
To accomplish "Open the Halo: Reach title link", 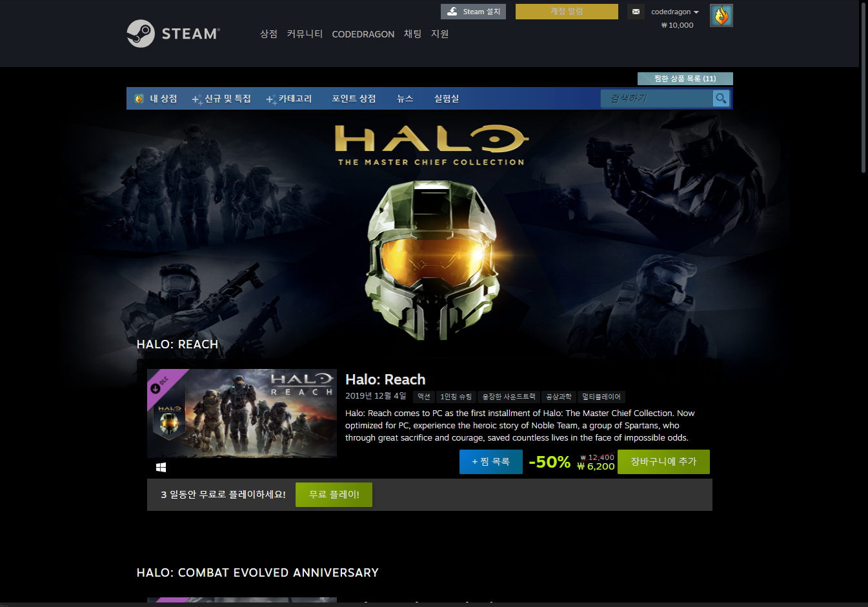I will click(385, 379).
